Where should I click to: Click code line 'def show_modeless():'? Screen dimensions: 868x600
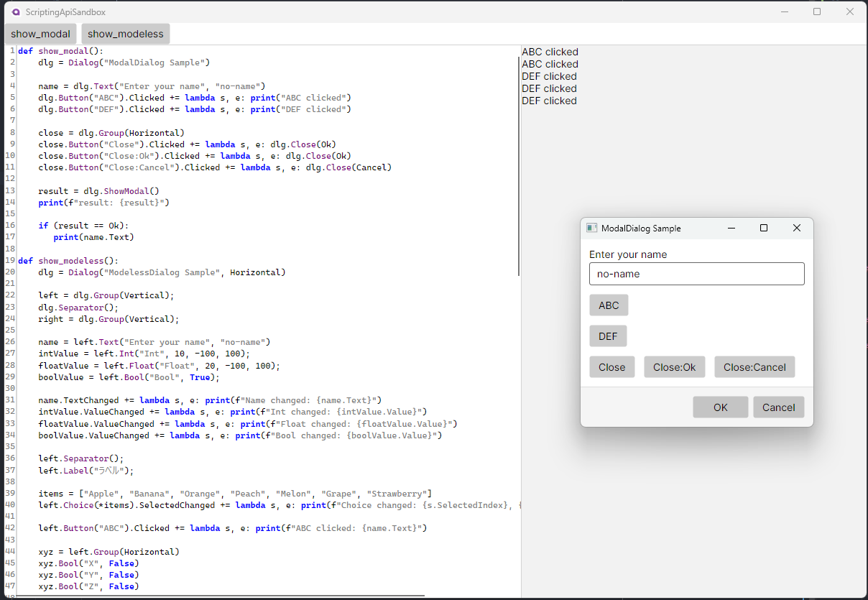(x=68, y=261)
